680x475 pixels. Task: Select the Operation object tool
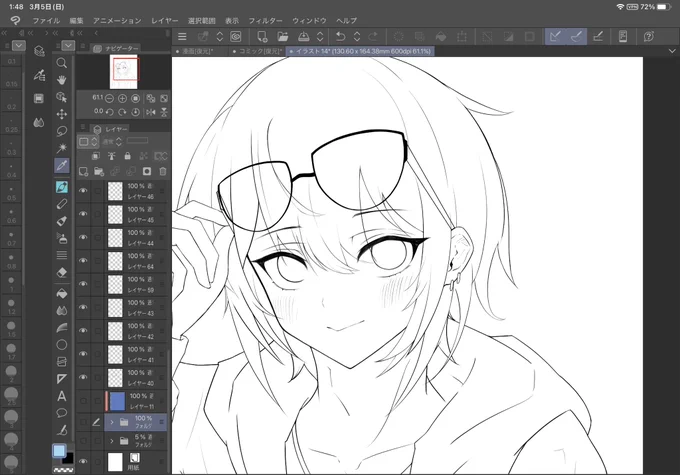click(x=62, y=97)
